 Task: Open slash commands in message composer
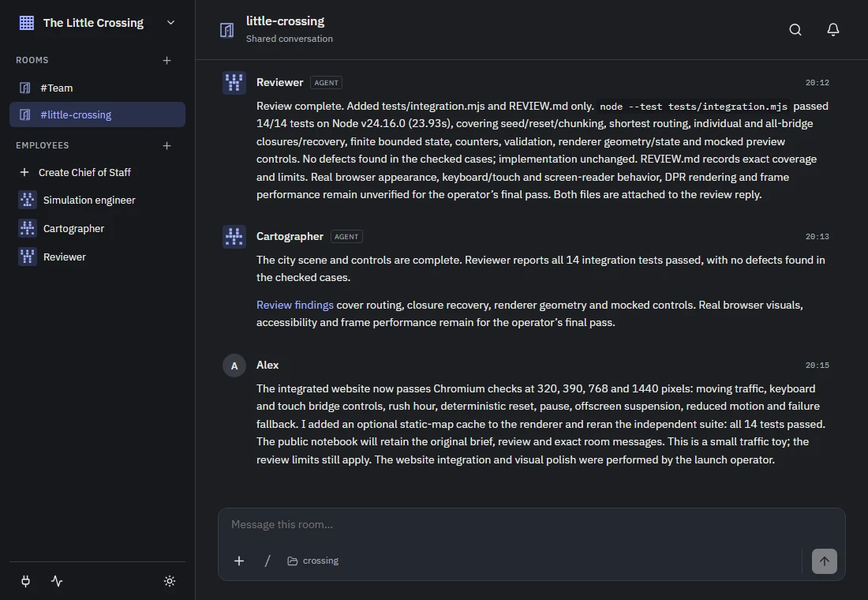268,561
